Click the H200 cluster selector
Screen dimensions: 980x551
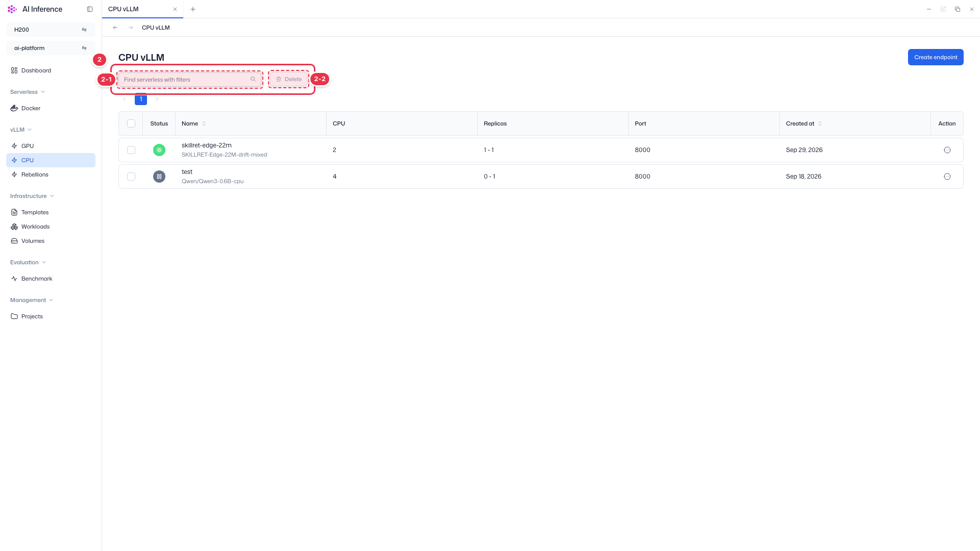click(51, 30)
